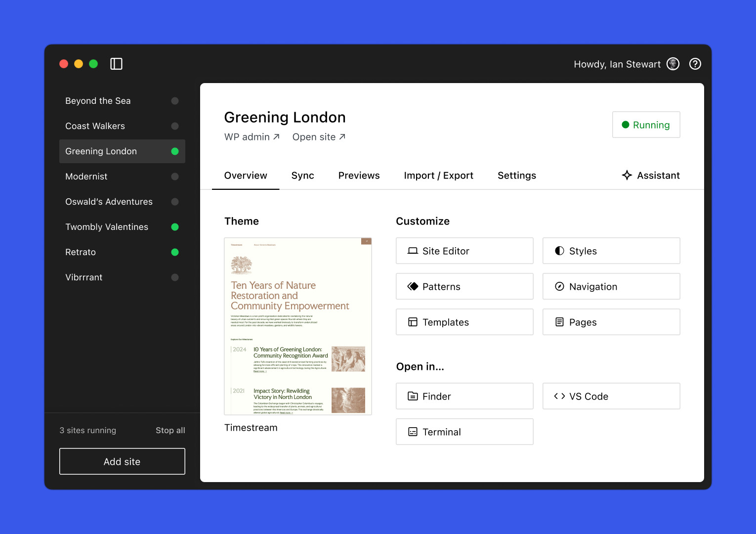
Task: Click the Finder folder icon
Action: 413,396
